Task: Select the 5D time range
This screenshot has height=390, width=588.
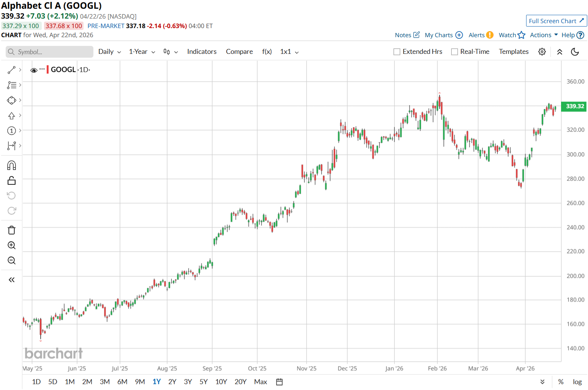Action: click(x=53, y=382)
